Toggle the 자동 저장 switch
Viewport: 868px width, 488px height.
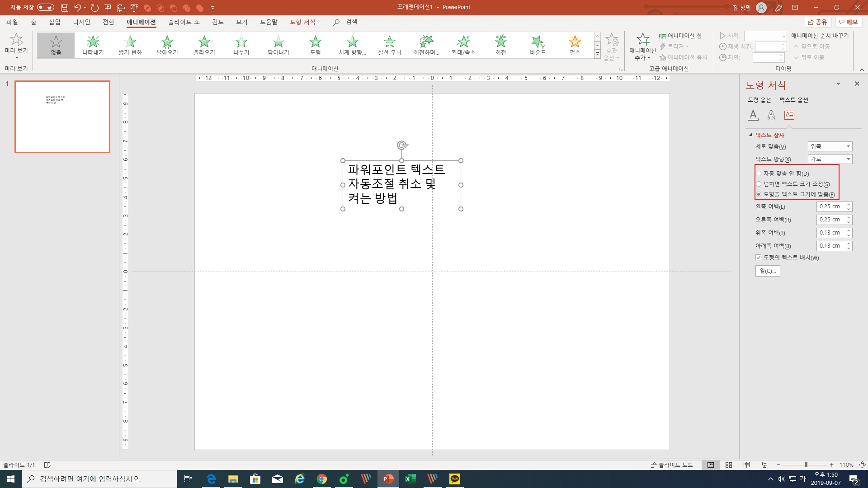point(45,7)
